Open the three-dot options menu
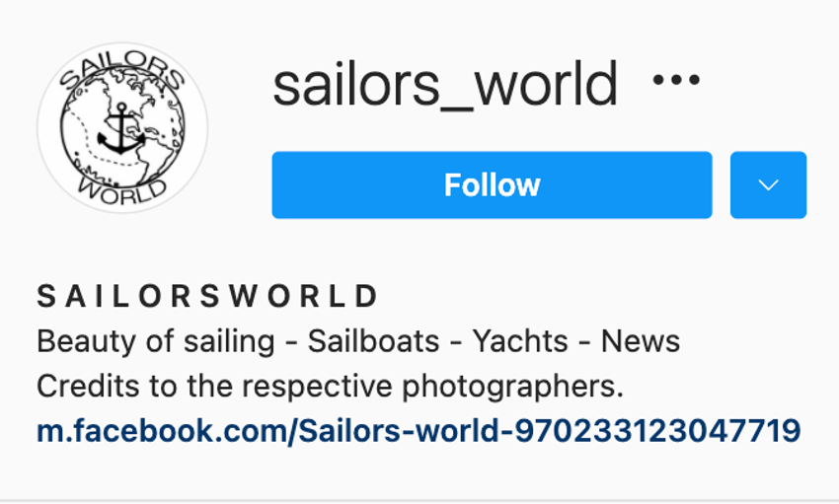The image size is (839, 504). 676,80
